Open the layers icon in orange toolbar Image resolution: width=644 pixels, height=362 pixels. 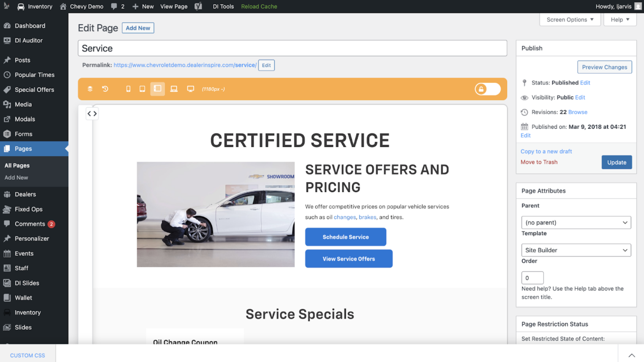(x=90, y=89)
